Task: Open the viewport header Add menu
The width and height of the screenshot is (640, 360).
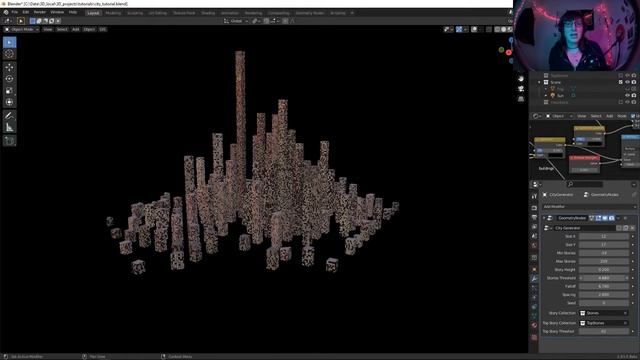Action: 76,29
